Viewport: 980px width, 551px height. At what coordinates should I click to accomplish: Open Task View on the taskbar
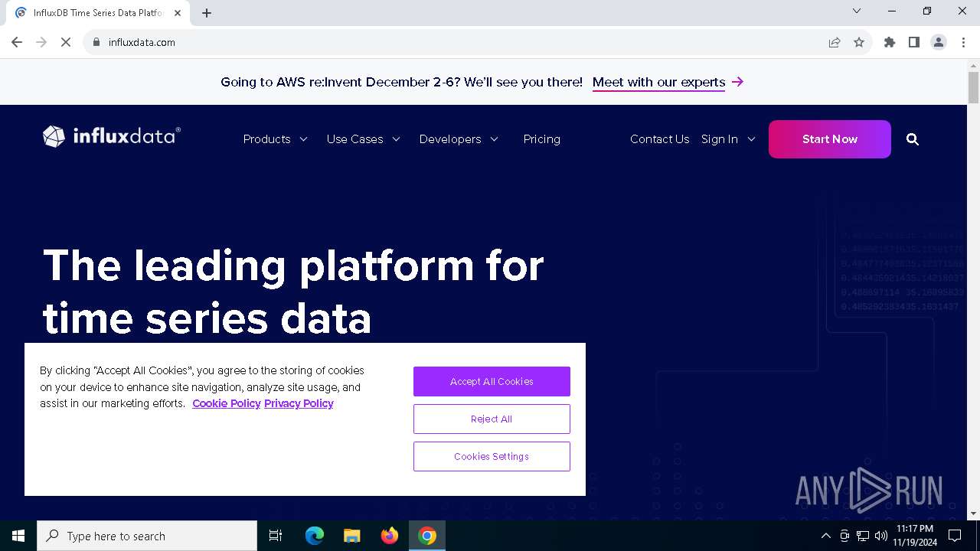(x=276, y=536)
